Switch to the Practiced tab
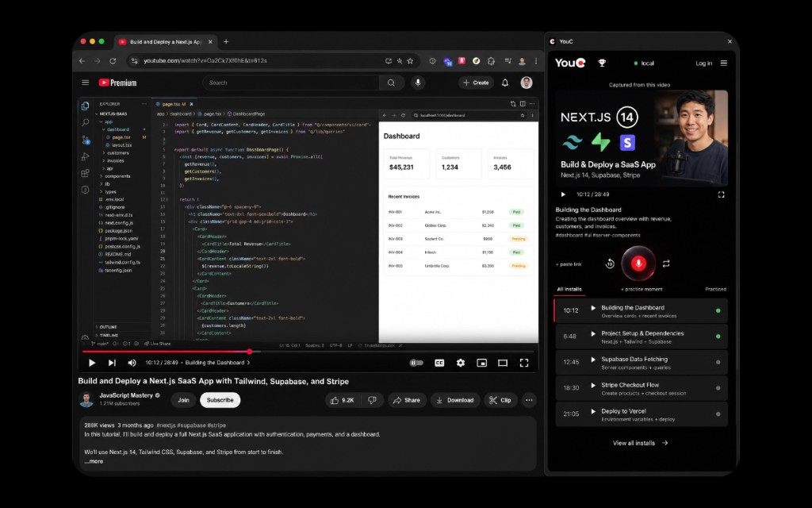The image size is (812, 508). pyautogui.click(x=716, y=289)
